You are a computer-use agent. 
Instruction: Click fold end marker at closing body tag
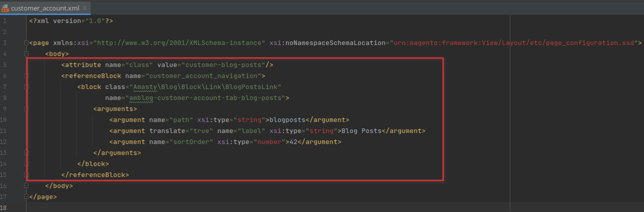coord(26,186)
